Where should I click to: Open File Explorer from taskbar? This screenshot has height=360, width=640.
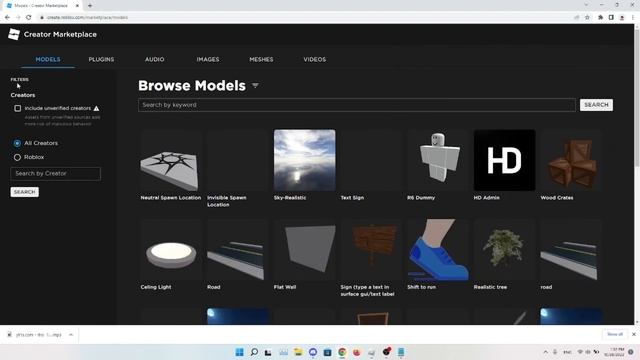click(x=298, y=352)
